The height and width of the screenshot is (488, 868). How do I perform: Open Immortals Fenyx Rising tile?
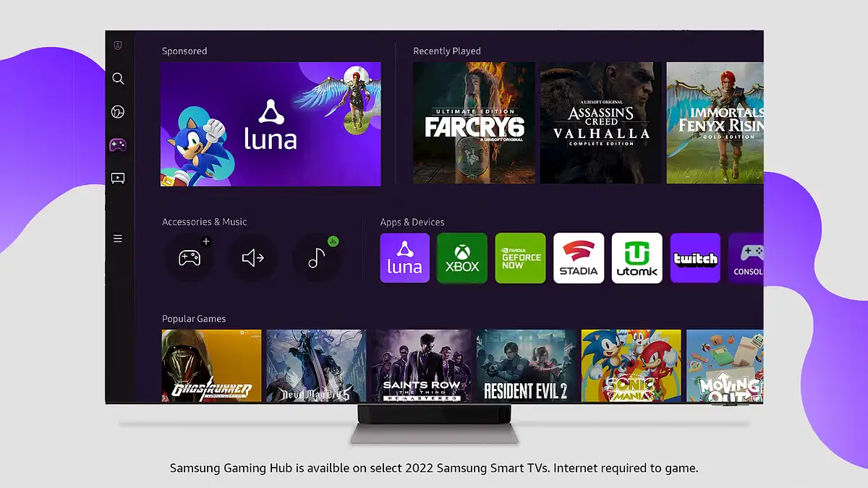[715, 122]
